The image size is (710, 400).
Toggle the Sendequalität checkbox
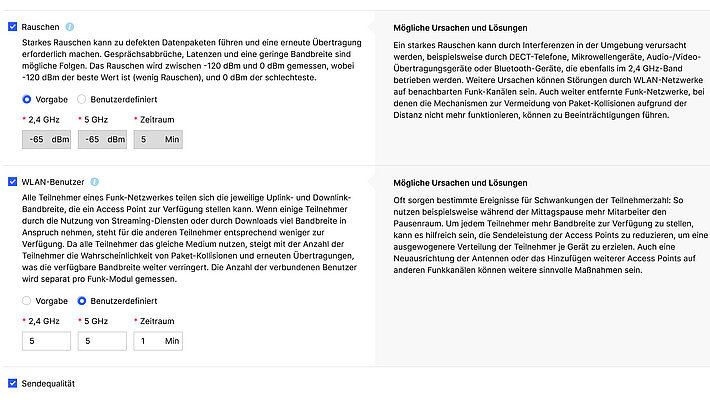coord(12,383)
